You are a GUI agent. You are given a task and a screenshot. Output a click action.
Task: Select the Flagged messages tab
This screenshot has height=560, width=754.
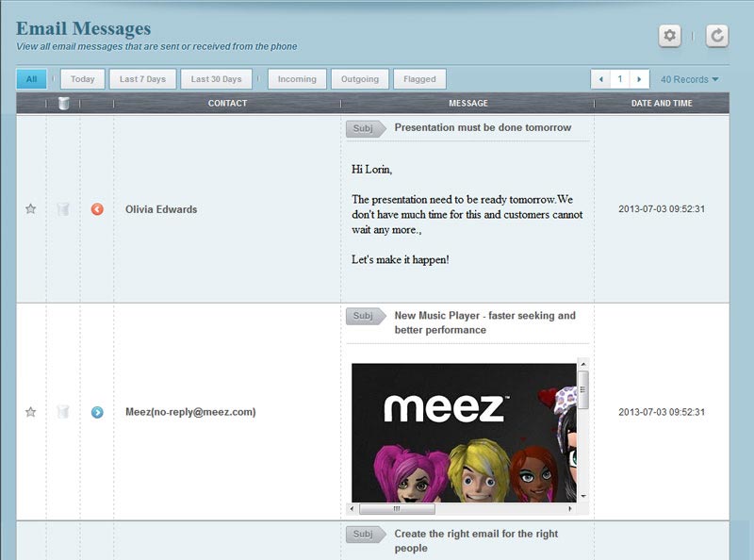[x=420, y=78]
